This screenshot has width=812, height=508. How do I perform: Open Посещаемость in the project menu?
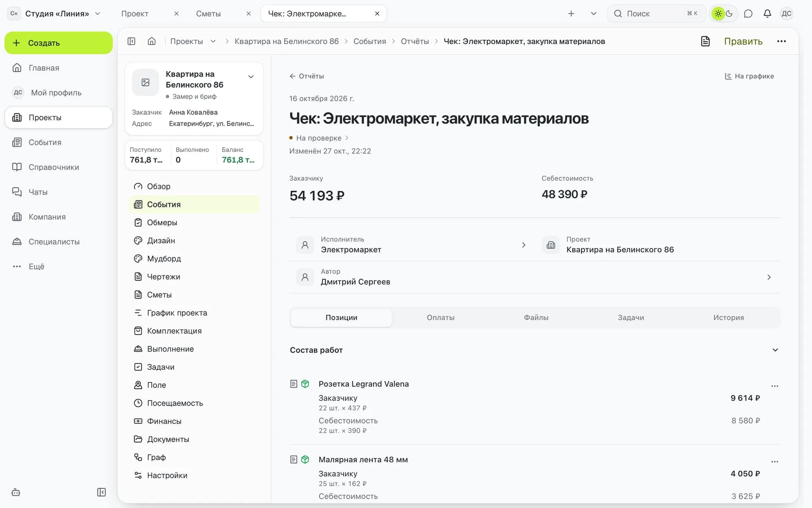click(194, 403)
